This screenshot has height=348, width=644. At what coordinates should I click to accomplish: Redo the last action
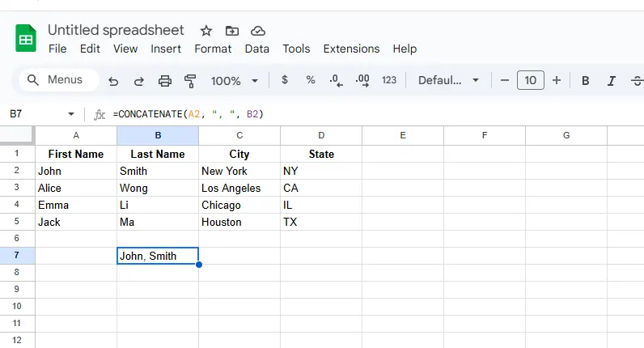click(138, 81)
